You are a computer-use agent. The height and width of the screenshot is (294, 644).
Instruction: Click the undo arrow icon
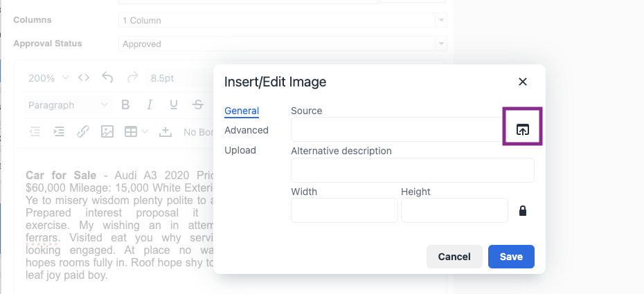107,77
